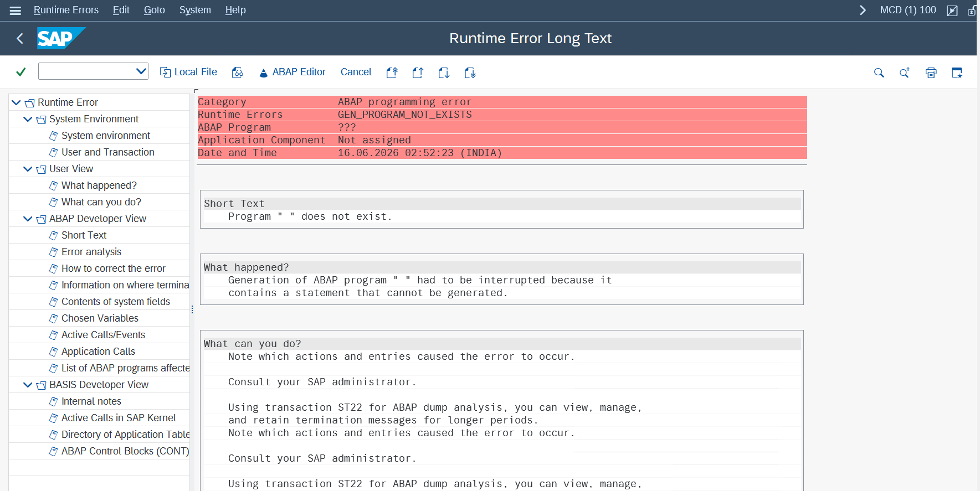Go to the next page
Image resolution: width=980 pixels, height=491 pixels.
(x=444, y=73)
